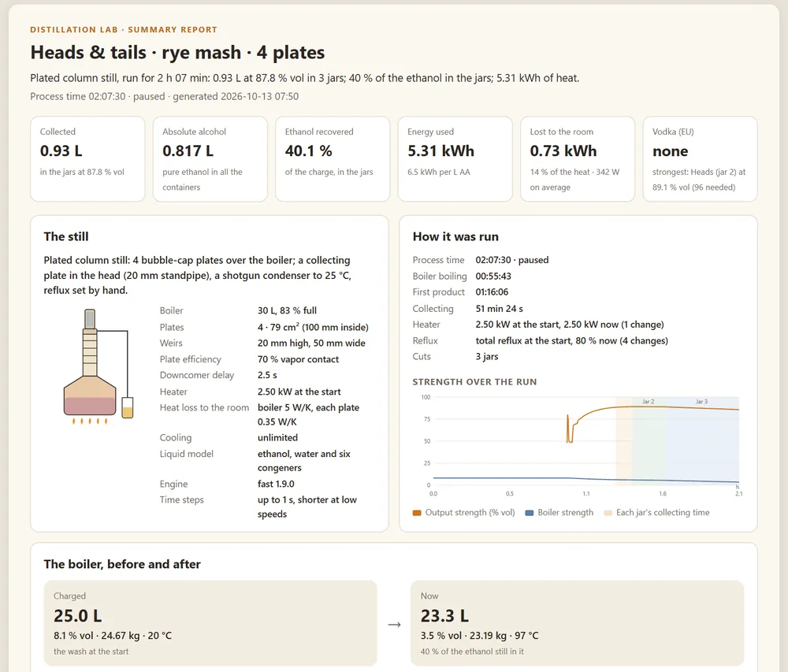The image size is (788, 672).
Task: Click the still apparatus diagram illustration
Action: pos(98,366)
